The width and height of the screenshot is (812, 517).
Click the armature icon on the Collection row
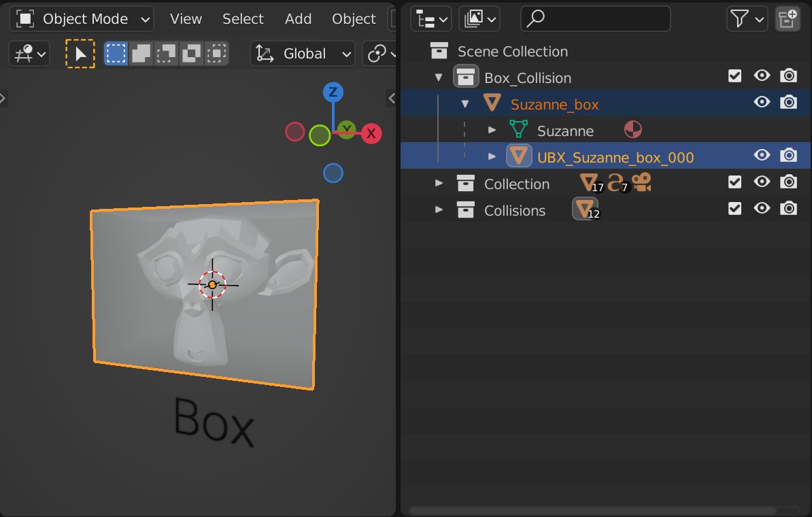616,182
